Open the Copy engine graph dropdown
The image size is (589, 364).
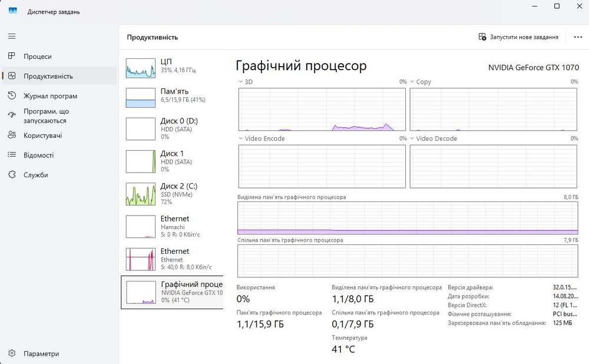(x=412, y=81)
